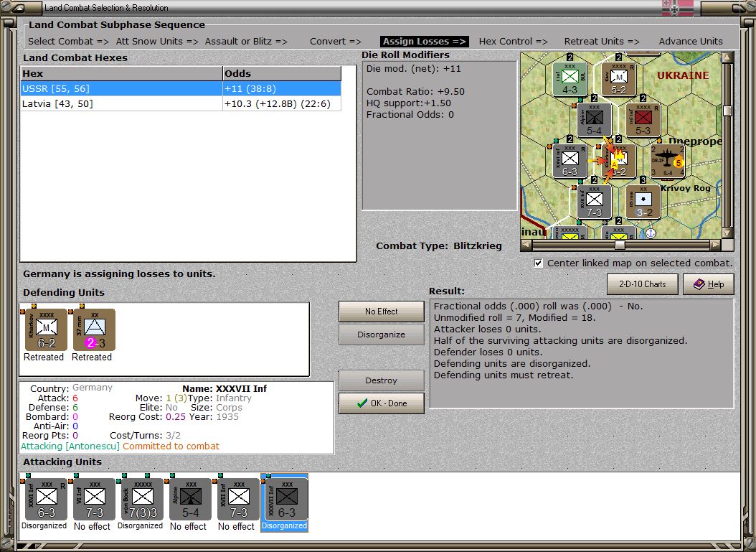756x552 pixels.
Task: Click the anchor port symbol on map
Action: point(651,233)
